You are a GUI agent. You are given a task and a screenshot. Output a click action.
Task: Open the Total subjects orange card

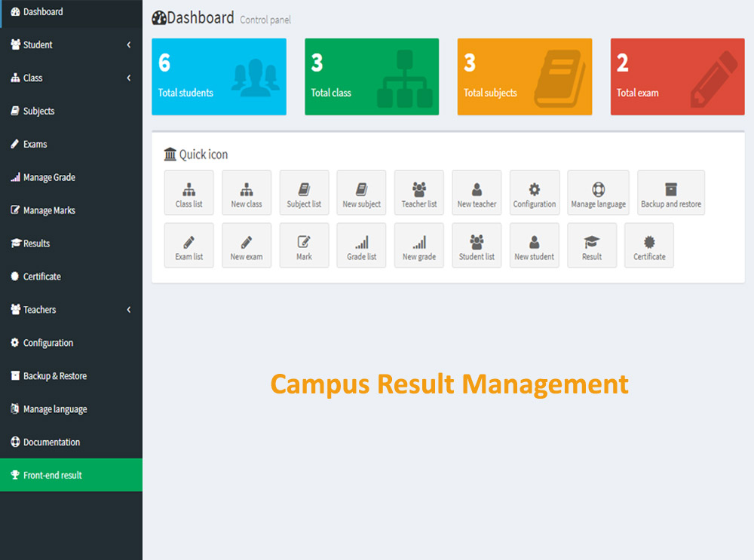525,77
